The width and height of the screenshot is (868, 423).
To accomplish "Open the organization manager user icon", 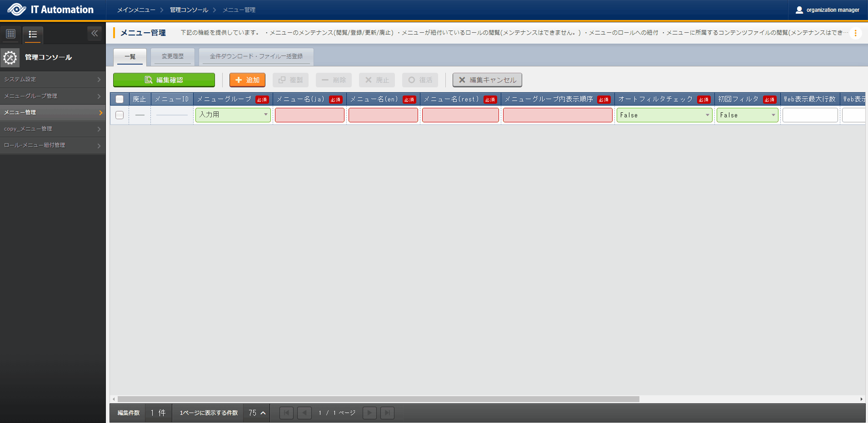I will [799, 10].
